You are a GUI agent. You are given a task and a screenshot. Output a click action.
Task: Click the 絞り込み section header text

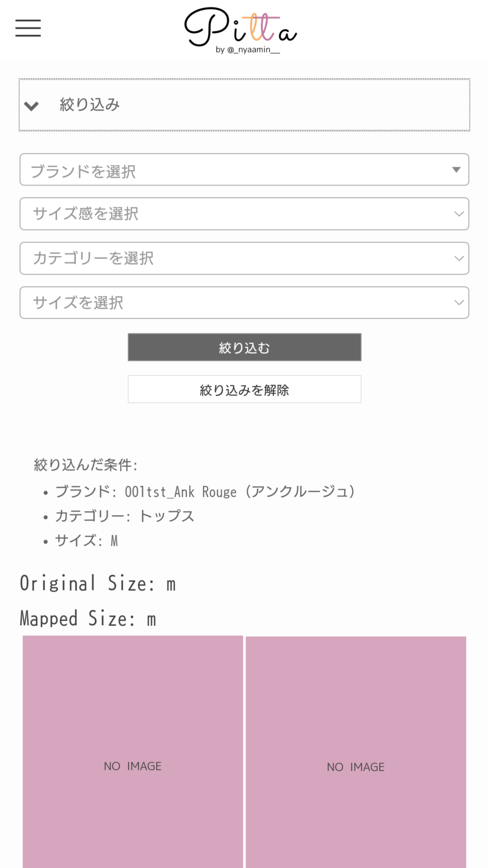(x=90, y=105)
